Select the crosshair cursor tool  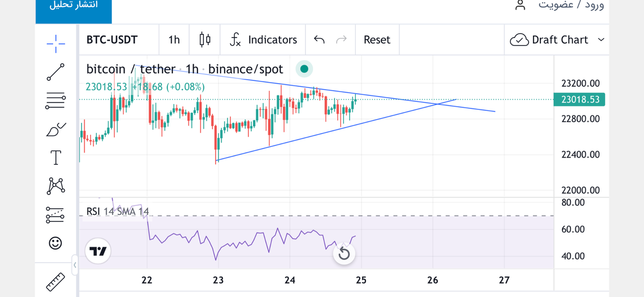point(56,41)
